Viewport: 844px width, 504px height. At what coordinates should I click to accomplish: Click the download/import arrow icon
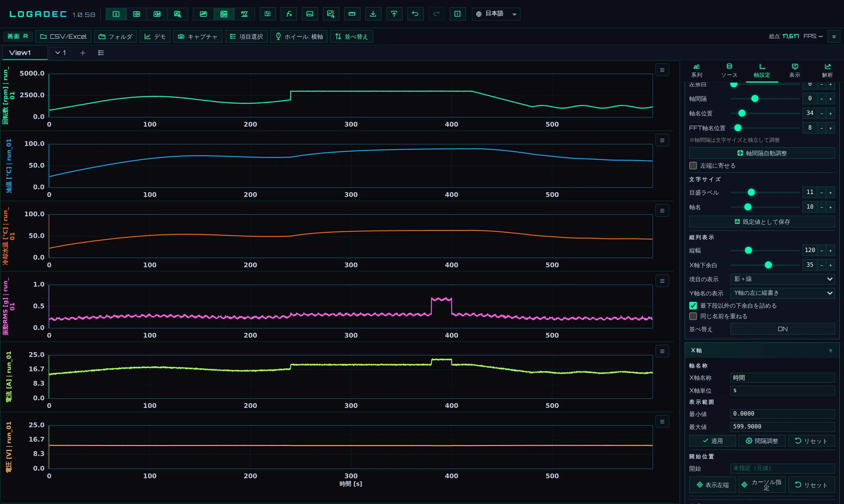click(373, 14)
